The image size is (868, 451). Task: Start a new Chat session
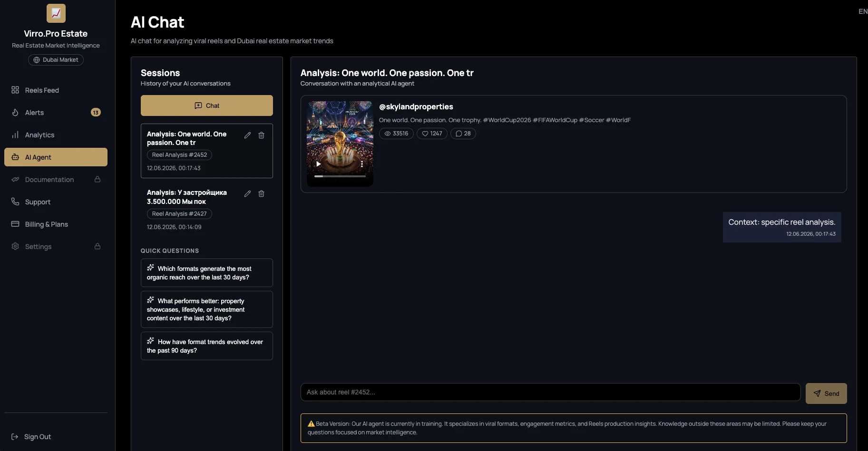[x=207, y=106]
